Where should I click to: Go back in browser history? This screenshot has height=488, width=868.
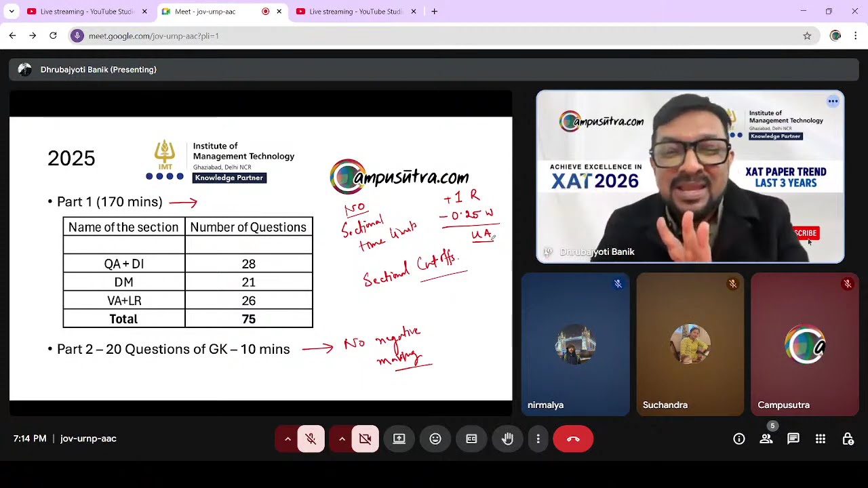(x=12, y=35)
